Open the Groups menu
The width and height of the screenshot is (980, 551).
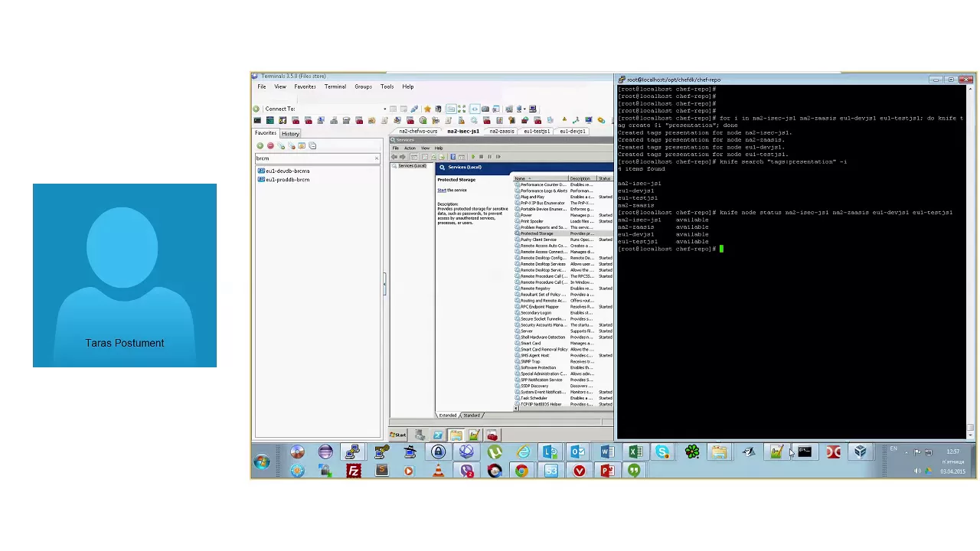[x=363, y=86]
